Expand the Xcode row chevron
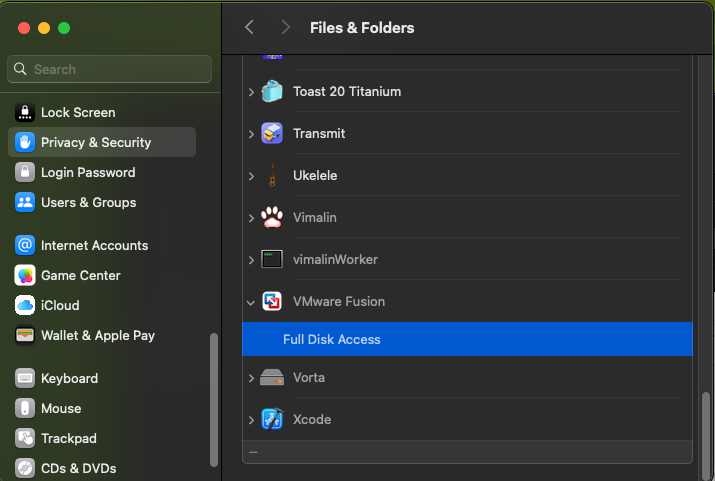The height and width of the screenshot is (481, 715). tap(251, 420)
